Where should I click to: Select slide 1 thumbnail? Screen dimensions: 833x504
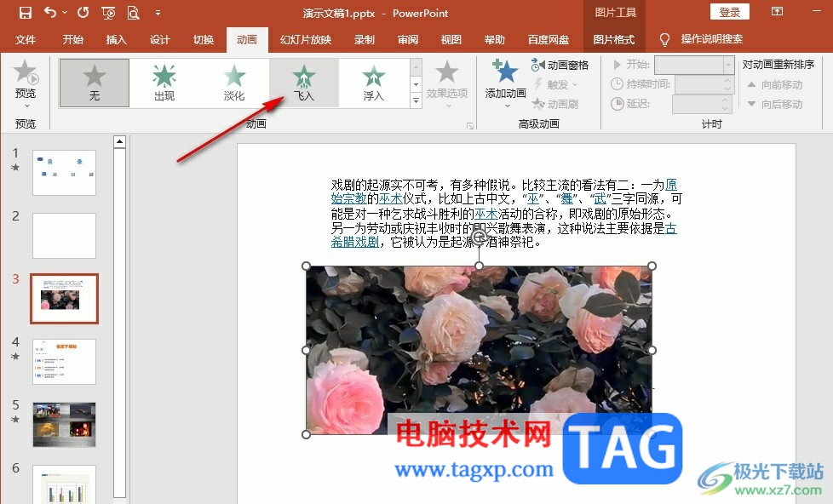[x=64, y=173]
